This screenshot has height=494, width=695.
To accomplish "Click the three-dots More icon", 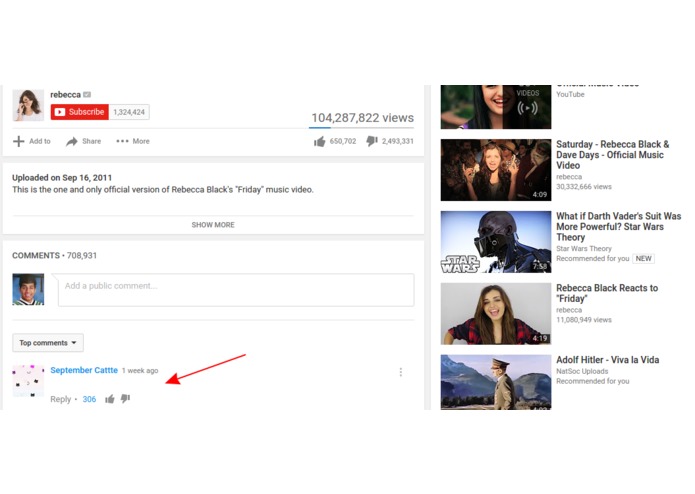I will pos(122,141).
